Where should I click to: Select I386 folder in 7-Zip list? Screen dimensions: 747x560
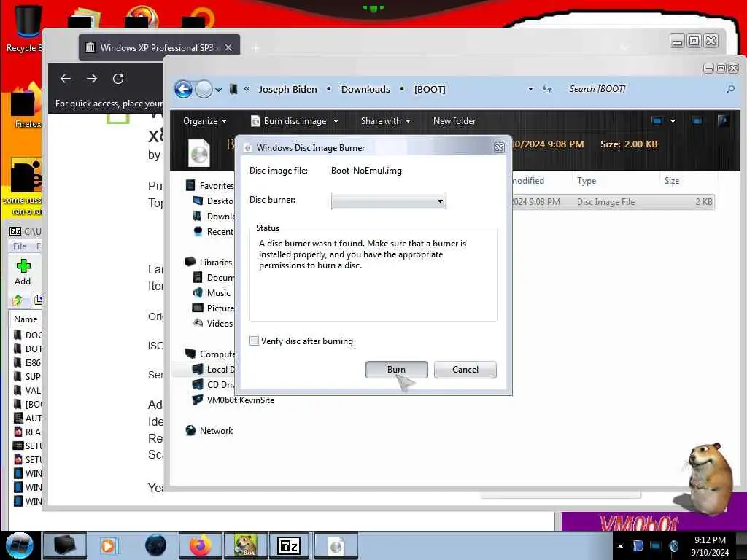pyautogui.click(x=28, y=363)
